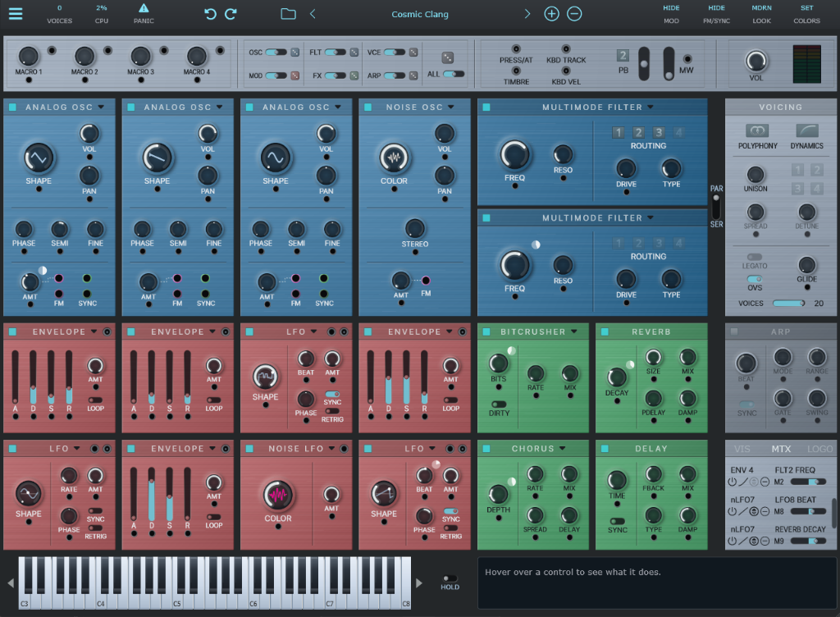Viewport: 840px width, 617px height.
Task: Click HIDE MOD in the top bar
Action: [671, 15]
